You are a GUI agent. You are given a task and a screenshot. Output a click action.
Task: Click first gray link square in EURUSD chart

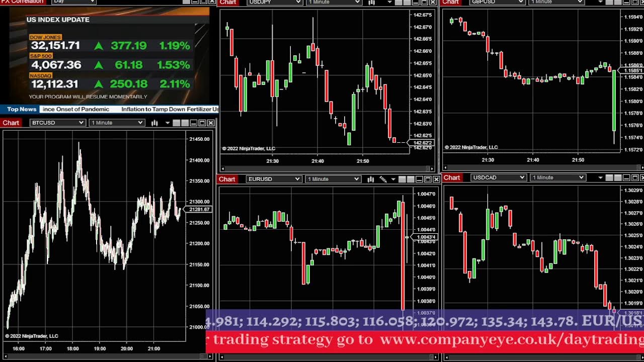pos(402,179)
